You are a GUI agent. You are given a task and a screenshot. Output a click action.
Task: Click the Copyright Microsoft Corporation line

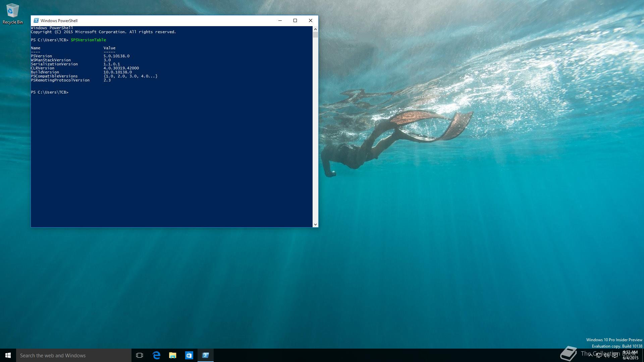coord(103,32)
